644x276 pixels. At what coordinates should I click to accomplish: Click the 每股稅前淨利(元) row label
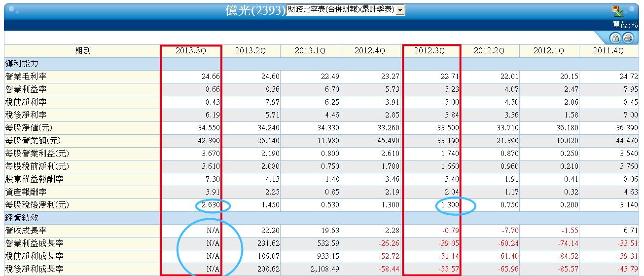point(37,166)
